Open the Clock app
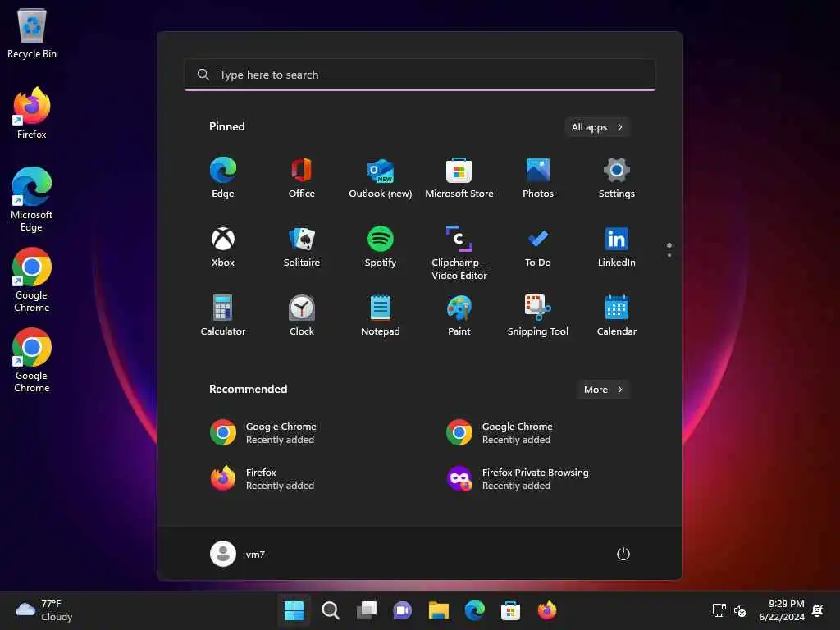This screenshot has width=840, height=630. [302, 316]
